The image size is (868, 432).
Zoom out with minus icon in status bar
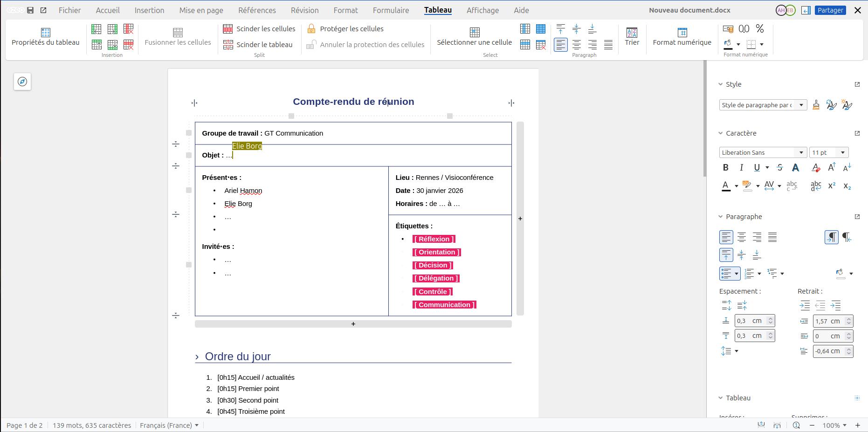812,425
